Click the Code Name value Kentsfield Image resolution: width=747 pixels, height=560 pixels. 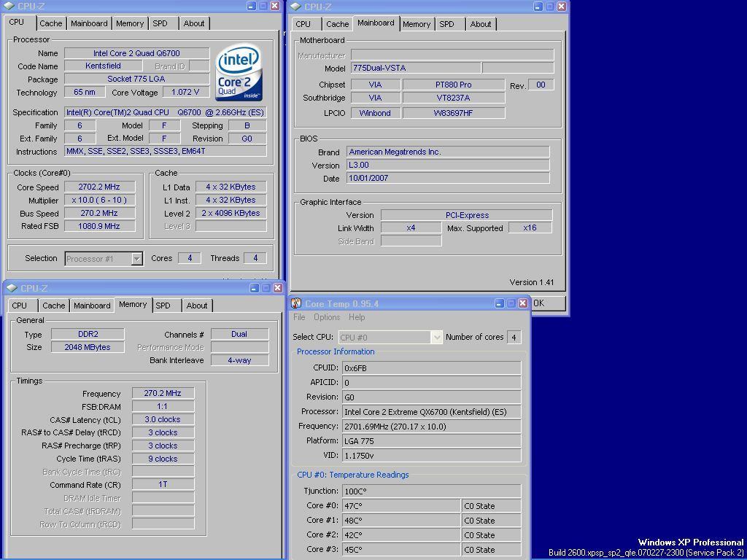[103, 66]
